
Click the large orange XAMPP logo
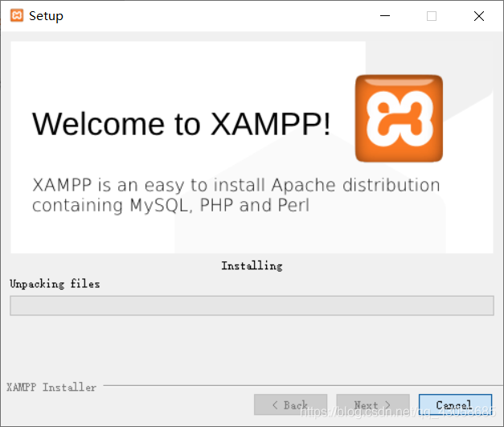(x=399, y=118)
